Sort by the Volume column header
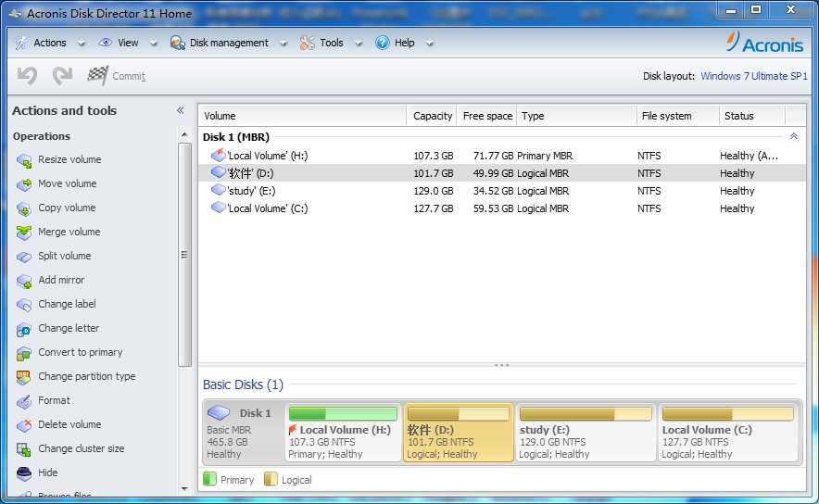The width and height of the screenshot is (819, 504). pos(302,116)
